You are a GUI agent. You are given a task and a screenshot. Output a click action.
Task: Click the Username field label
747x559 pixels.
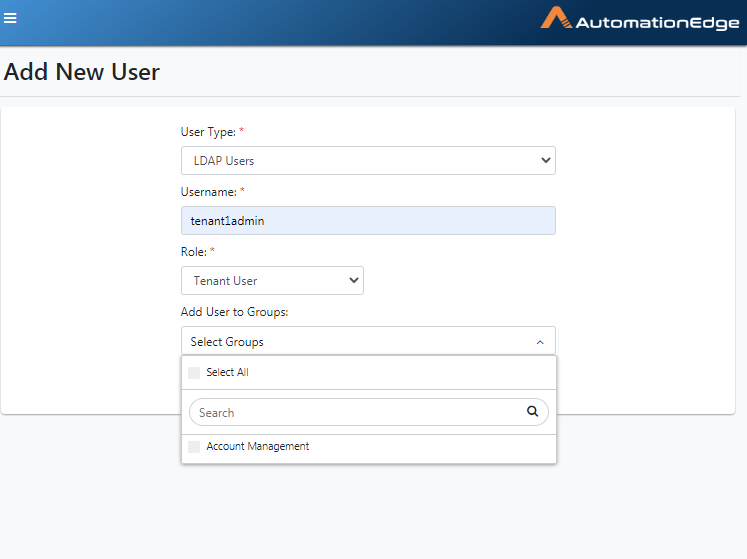(x=209, y=192)
